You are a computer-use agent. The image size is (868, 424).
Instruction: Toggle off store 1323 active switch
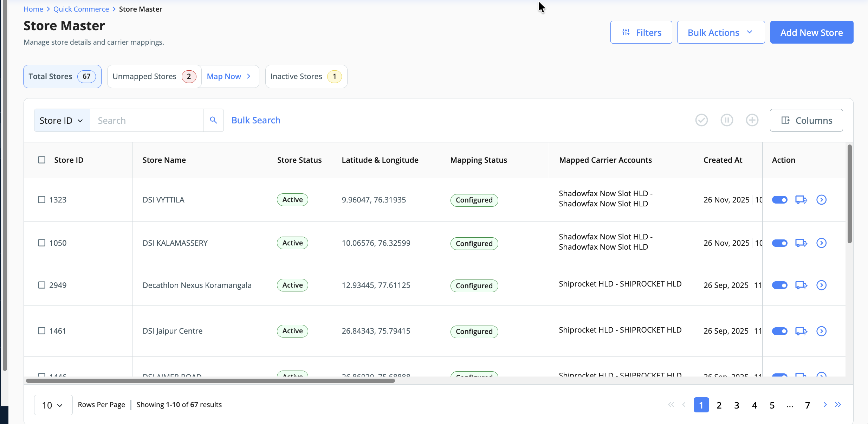(779, 200)
